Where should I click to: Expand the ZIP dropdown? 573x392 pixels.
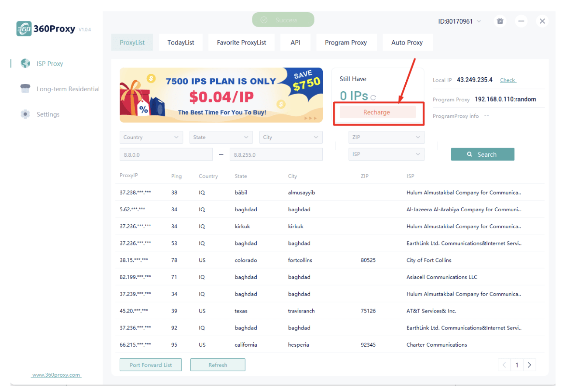[x=386, y=137]
